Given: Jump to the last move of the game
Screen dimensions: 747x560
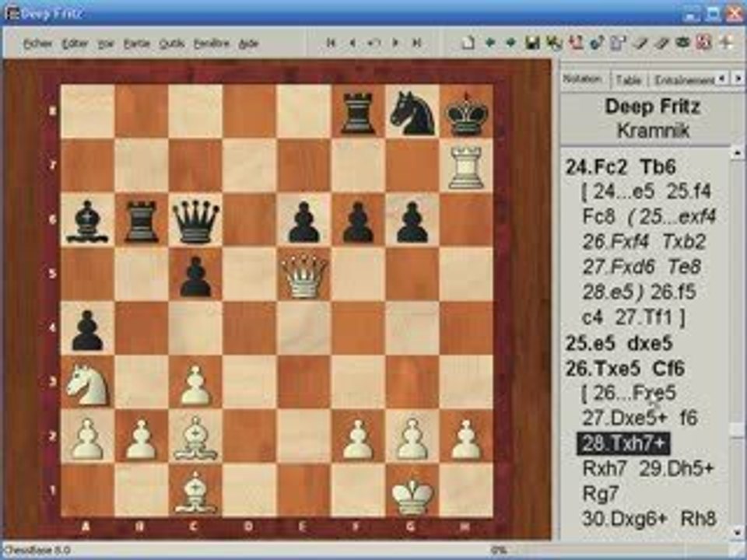Looking at the screenshot, I should coord(417,43).
